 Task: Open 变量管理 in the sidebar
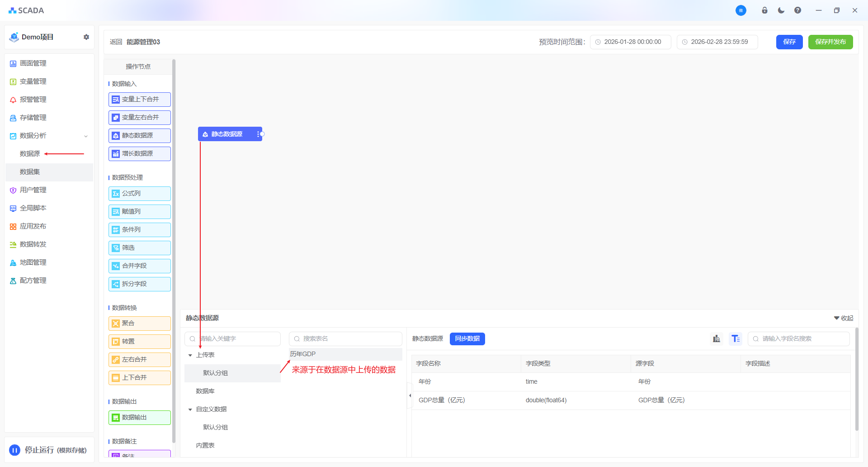pos(33,81)
